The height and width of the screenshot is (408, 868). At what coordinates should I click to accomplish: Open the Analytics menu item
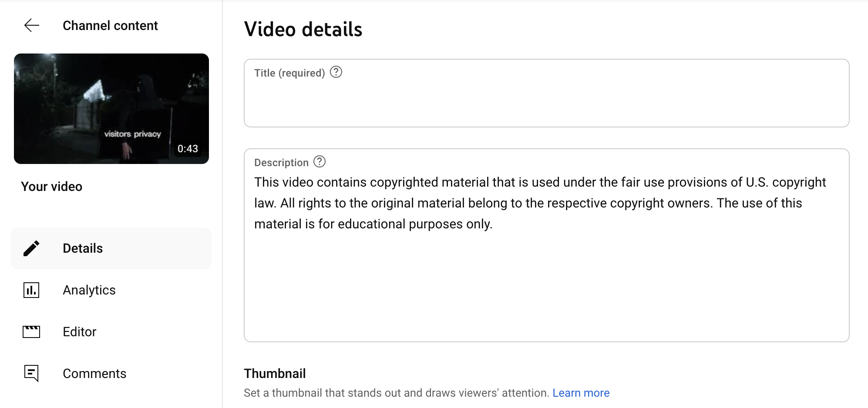(89, 290)
